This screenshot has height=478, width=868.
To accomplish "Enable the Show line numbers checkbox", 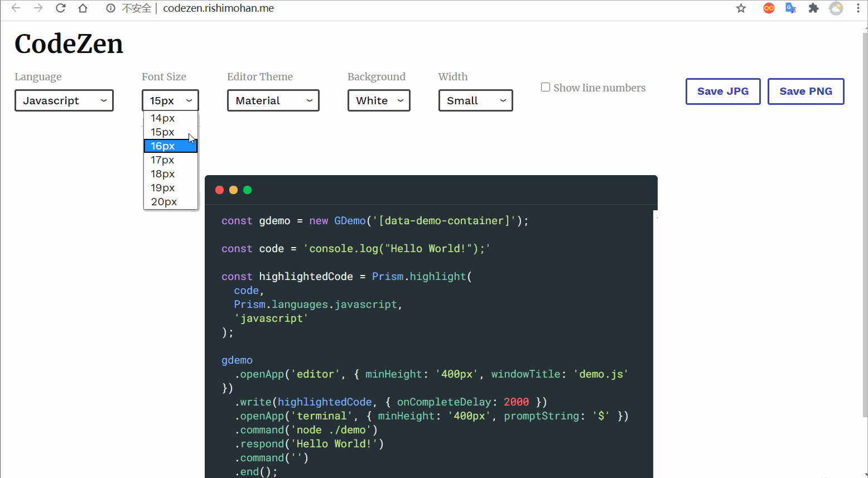I will coord(546,87).
